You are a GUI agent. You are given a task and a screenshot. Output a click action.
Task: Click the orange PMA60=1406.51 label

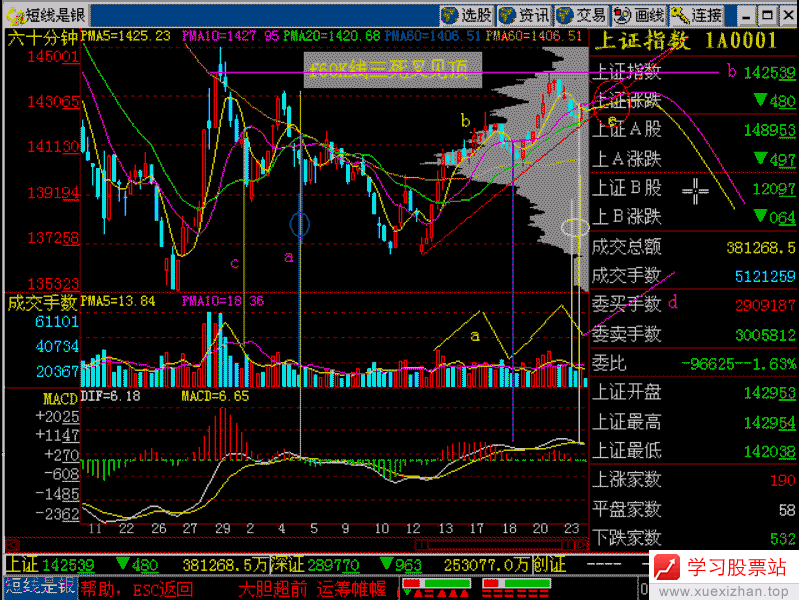(533, 36)
